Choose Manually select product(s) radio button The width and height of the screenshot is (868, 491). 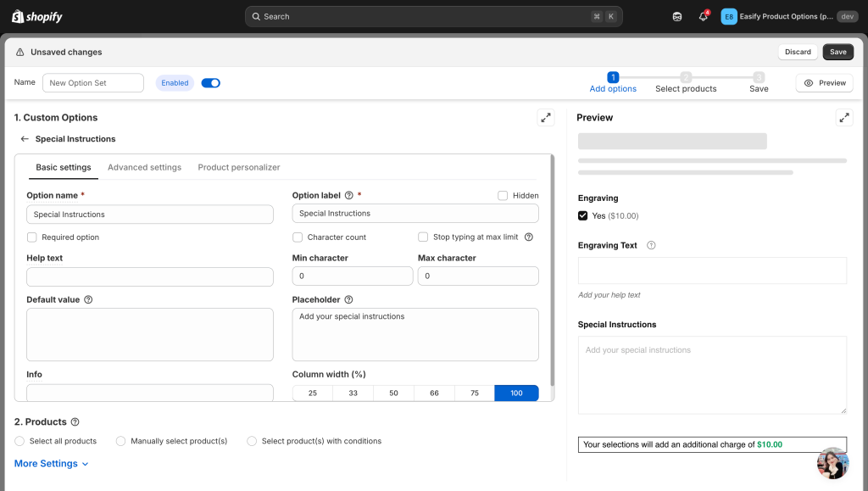tap(120, 441)
